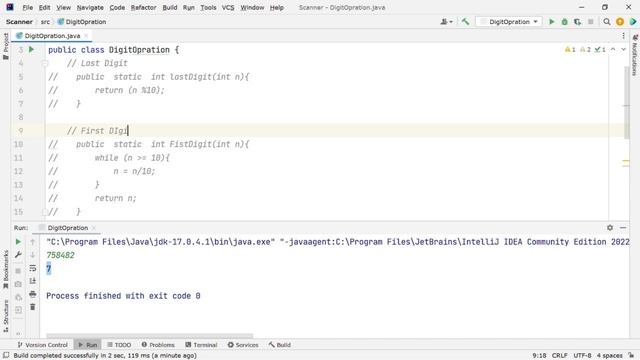
Task: Open Terminal tool window
Action: click(x=201, y=345)
